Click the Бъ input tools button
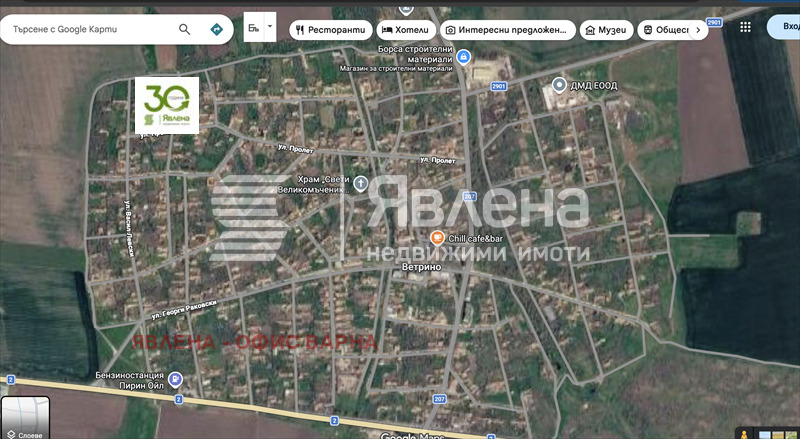 coord(254,28)
